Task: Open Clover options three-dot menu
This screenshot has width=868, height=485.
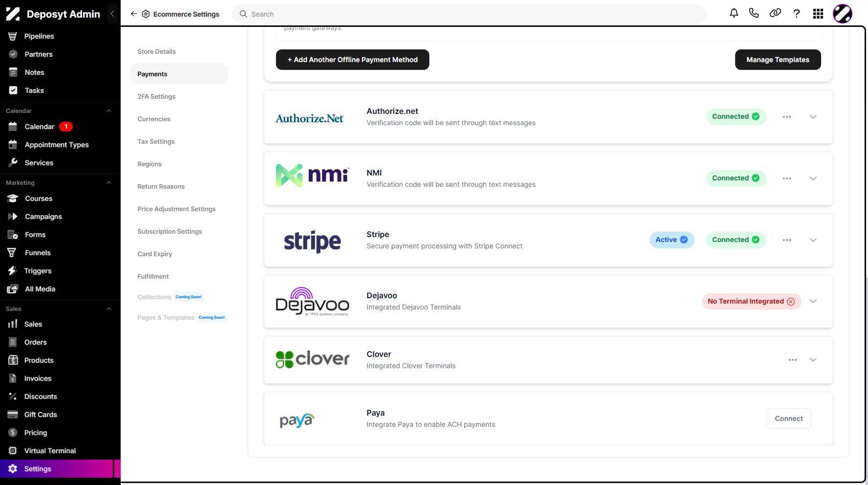Action: pyautogui.click(x=793, y=360)
